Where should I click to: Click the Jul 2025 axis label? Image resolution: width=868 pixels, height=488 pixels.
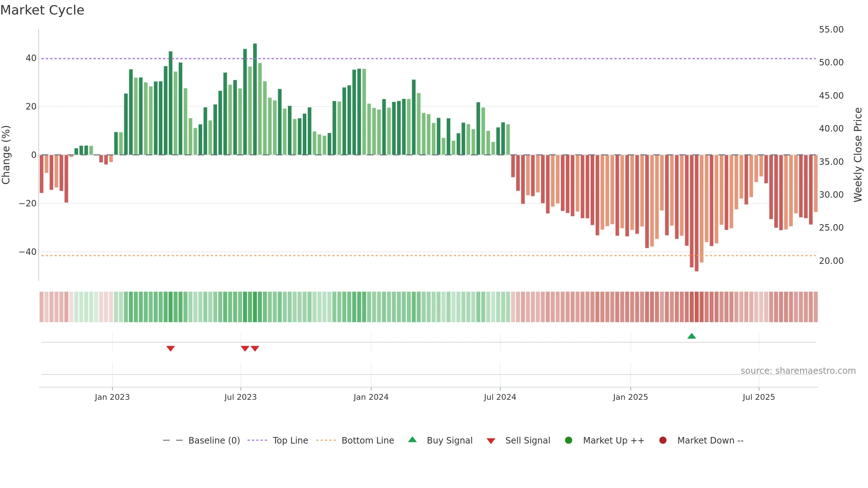[759, 397]
